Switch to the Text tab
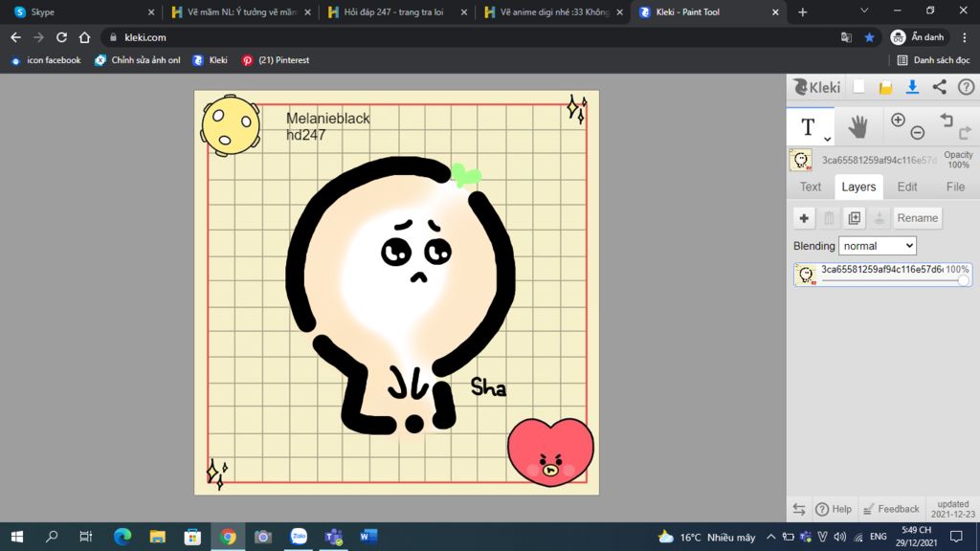 [810, 187]
